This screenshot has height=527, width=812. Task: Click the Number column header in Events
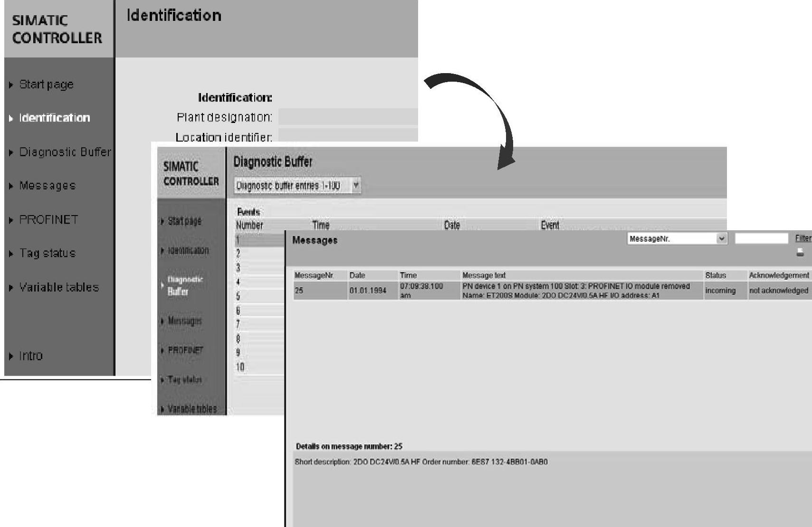[x=249, y=225]
